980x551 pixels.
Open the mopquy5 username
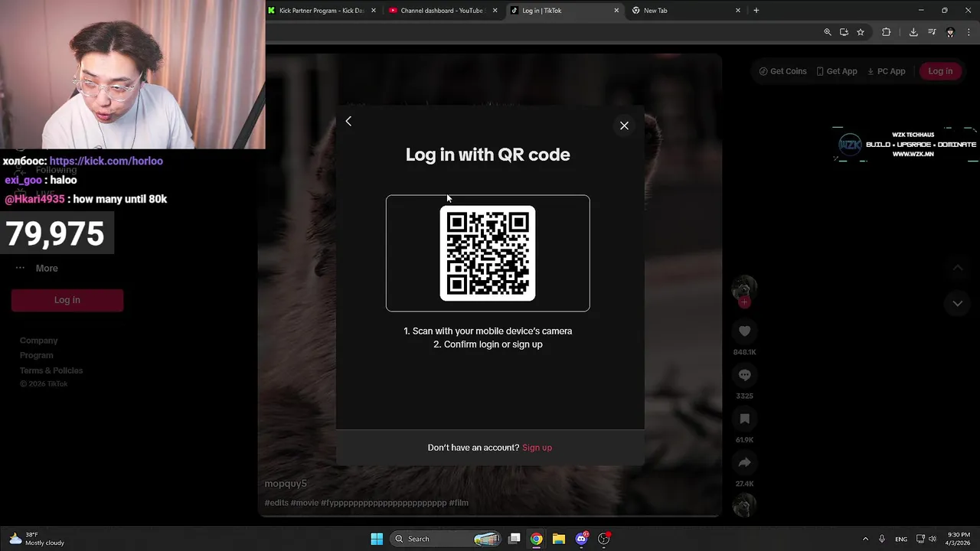pos(286,484)
